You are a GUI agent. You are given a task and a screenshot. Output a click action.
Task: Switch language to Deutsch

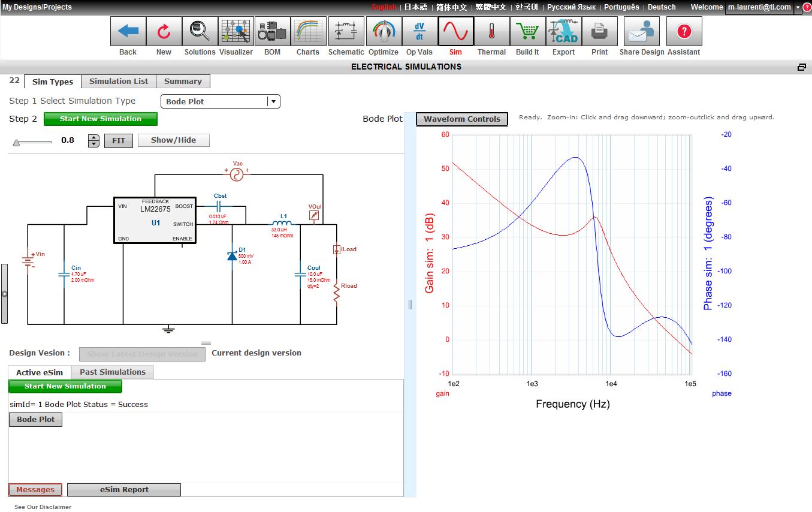pos(662,7)
